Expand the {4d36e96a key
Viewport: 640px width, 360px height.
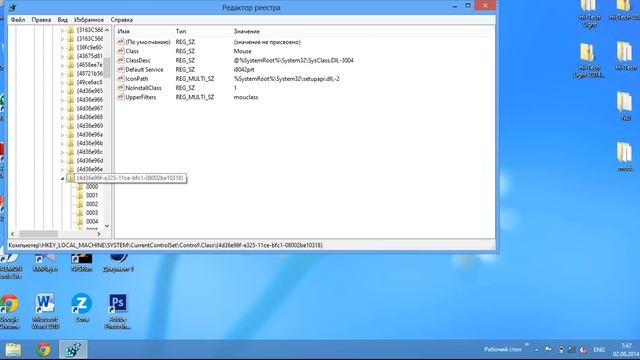(62, 134)
